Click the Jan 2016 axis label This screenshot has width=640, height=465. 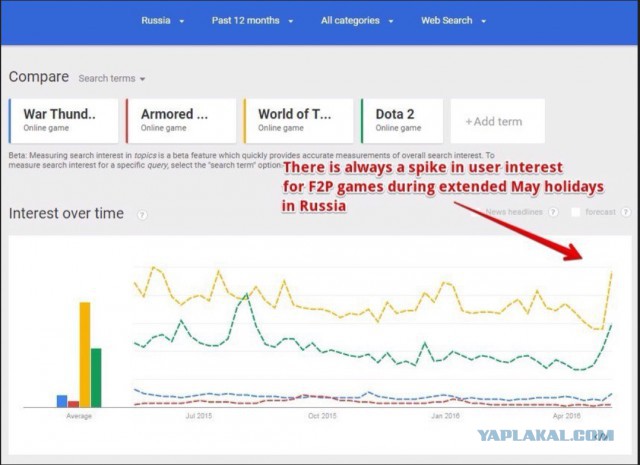445,416
